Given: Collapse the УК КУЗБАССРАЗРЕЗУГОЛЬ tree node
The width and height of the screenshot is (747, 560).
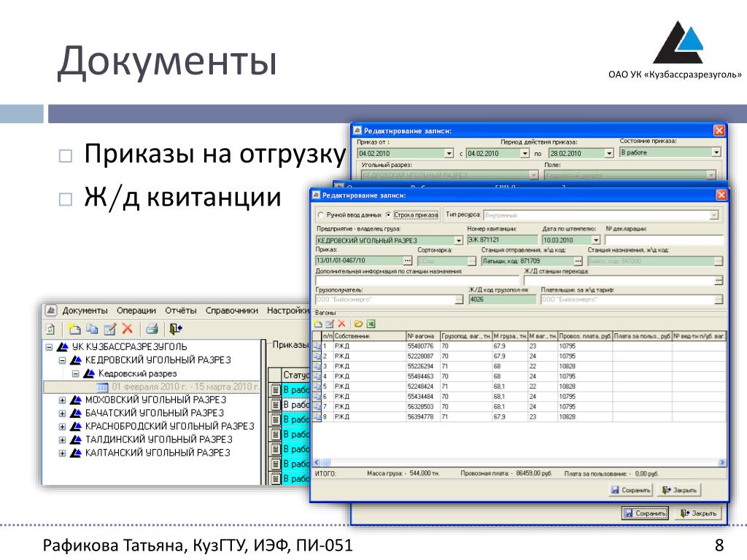Looking at the screenshot, I should (49, 347).
